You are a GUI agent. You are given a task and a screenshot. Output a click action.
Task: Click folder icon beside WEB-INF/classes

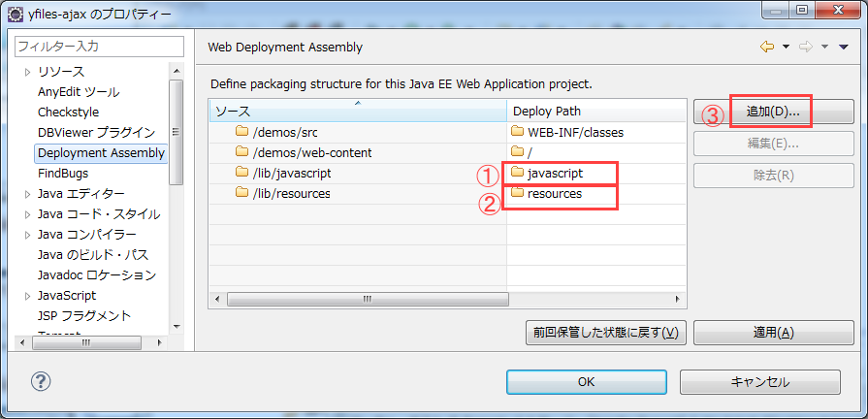pyautogui.click(x=518, y=132)
